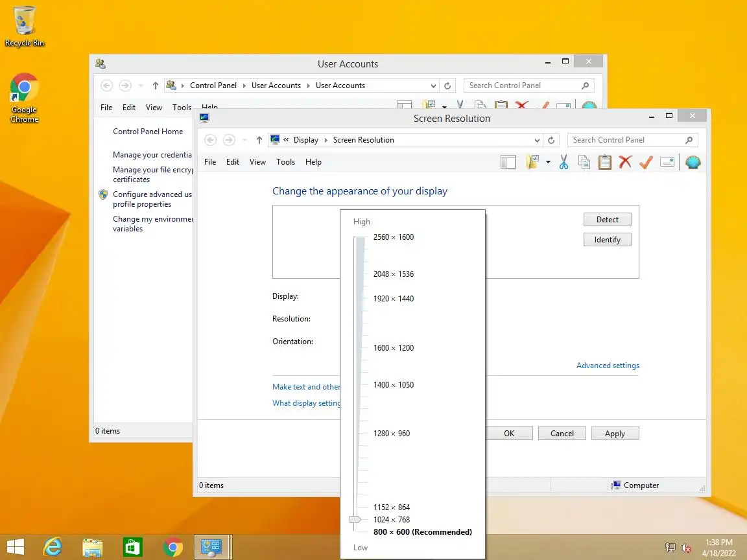This screenshot has width=747, height=560.
Task: Click User Accounts title bar icon
Action: coord(100,64)
